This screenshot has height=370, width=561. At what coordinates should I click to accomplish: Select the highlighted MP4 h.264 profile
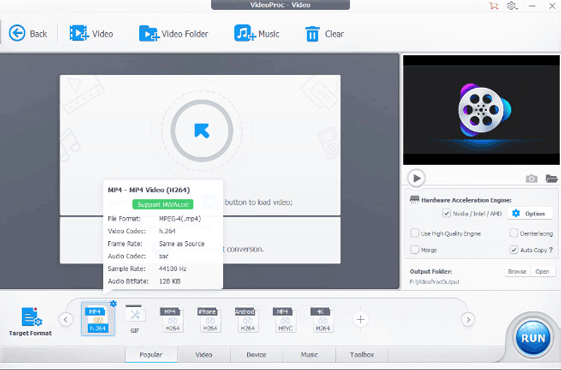point(98,319)
